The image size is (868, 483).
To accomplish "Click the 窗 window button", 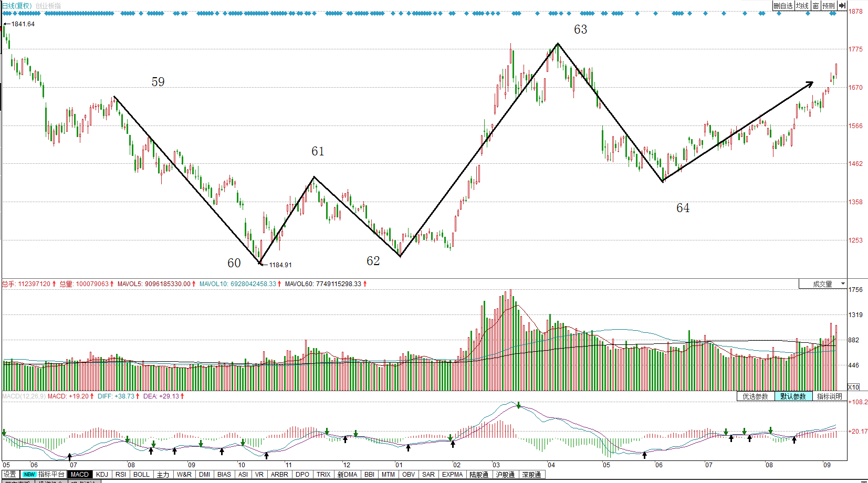I will pyautogui.click(x=815, y=5).
